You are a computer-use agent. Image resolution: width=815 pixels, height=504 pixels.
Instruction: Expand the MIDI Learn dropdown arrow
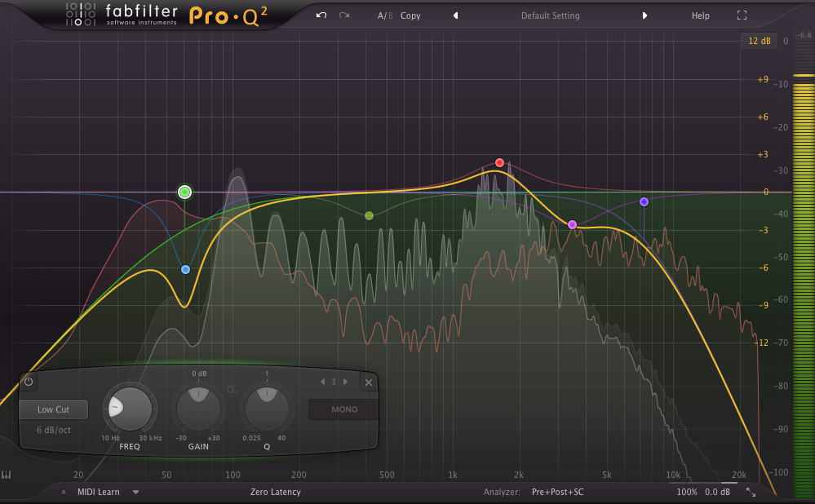pos(135,492)
